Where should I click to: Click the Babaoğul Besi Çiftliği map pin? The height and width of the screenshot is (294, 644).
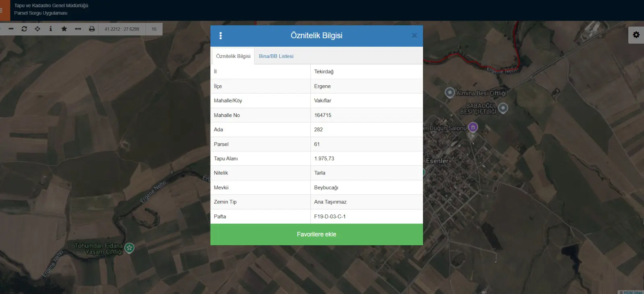tap(503, 108)
